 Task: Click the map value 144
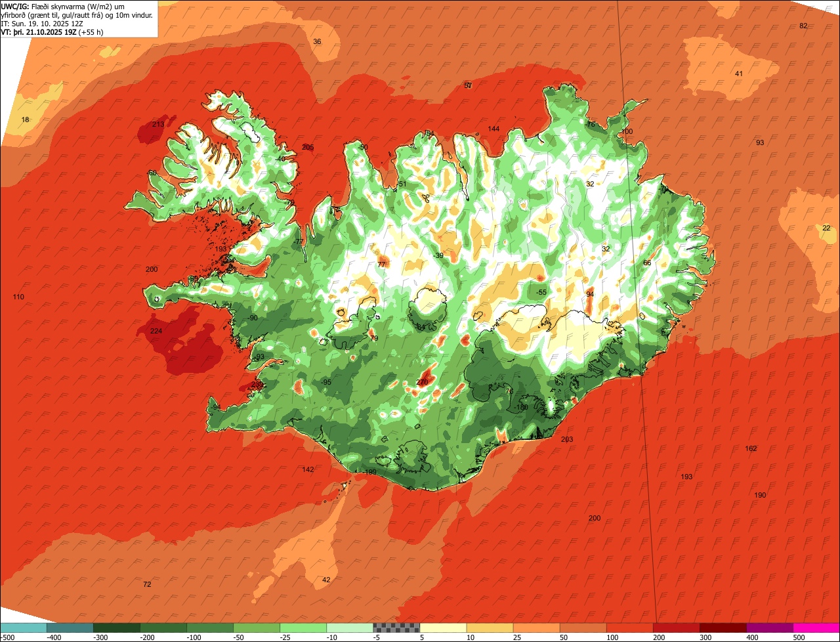[493, 129]
